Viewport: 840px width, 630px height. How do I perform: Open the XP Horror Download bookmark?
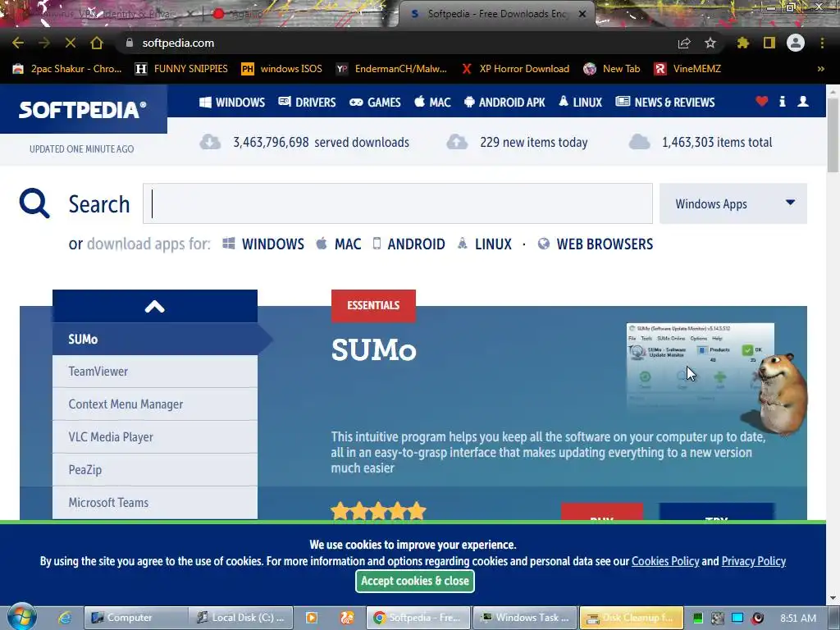(515, 69)
